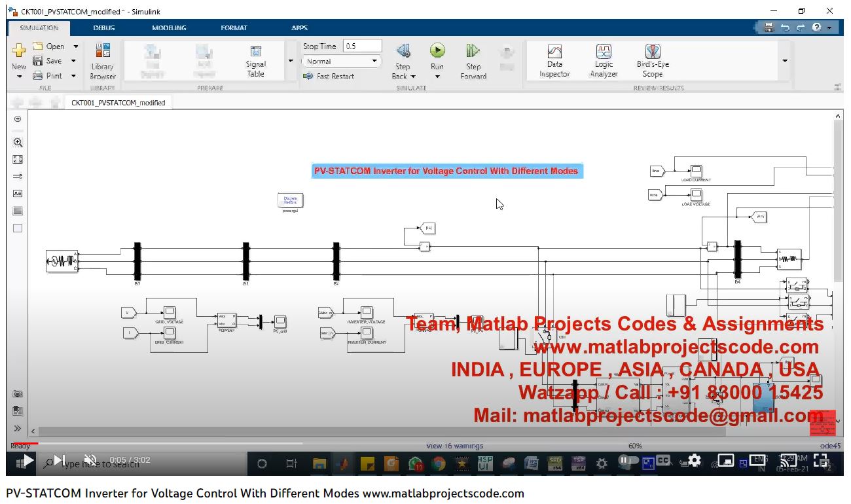The height and width of the screenshot is (504, 851).
Task: Toggle Fast Restart mode
Action: tap(329, 77)
